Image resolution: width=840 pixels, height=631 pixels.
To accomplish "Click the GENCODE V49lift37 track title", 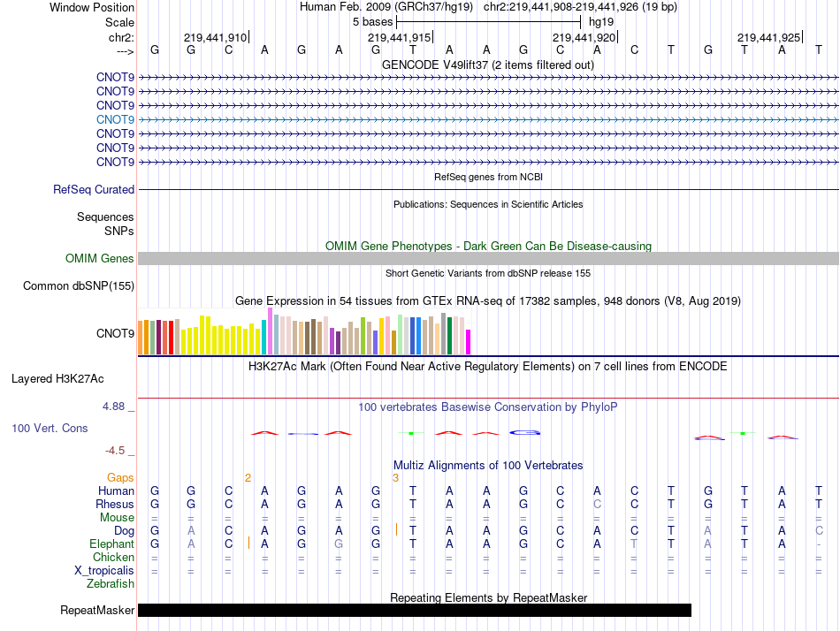I will coord(488,65).
